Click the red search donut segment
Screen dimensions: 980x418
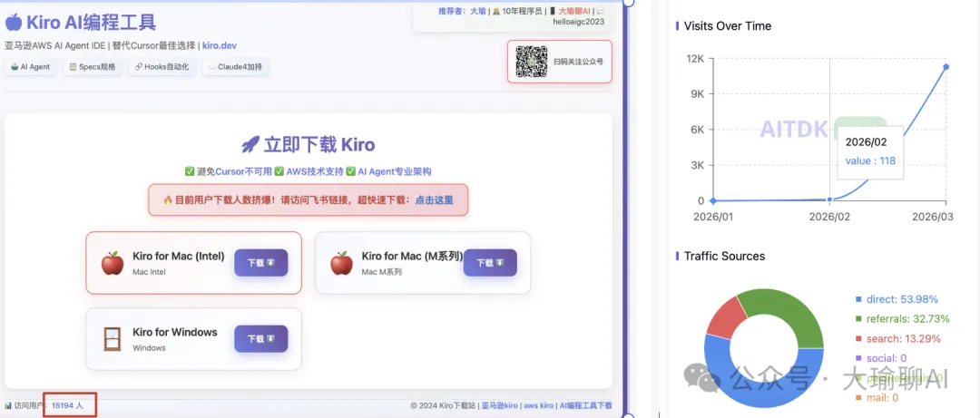point(726,319)
